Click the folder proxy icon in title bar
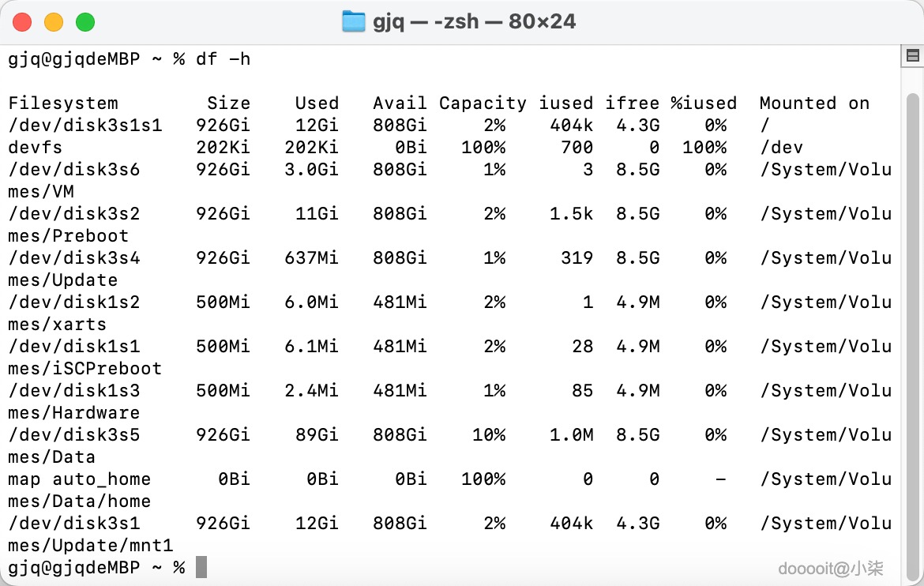This screenshot has height=586, width=924. (353, 21)
